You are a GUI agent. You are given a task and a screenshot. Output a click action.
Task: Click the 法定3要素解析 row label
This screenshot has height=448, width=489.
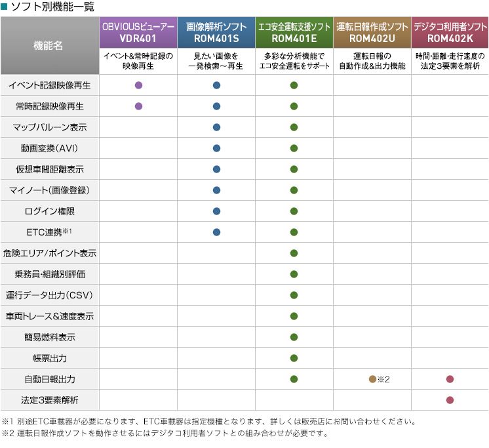click(x=50, y=400)
